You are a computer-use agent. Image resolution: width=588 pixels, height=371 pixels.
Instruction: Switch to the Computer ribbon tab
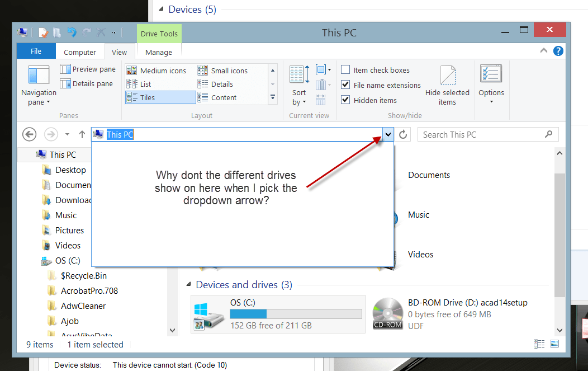click(80, 52)
